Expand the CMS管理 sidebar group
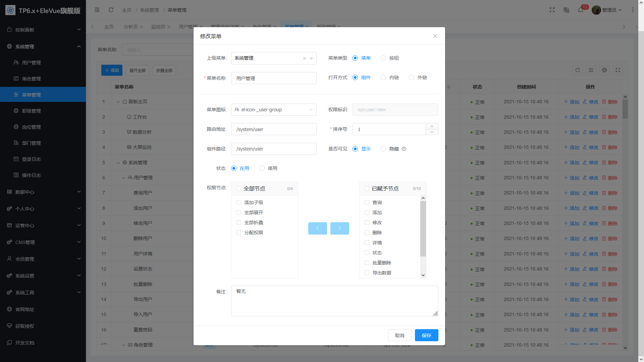The width and height of the screenshot is (644, 362). (43, 242)
